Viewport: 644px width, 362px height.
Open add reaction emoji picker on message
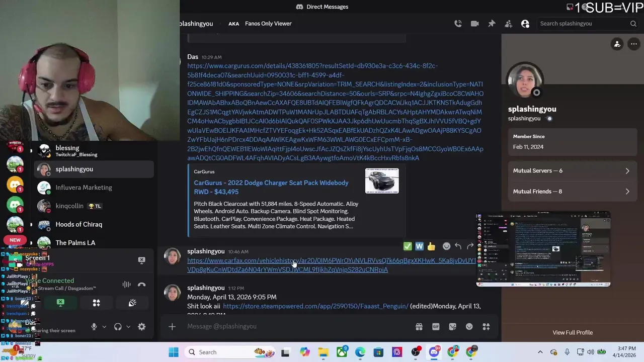tap(446, 246)
